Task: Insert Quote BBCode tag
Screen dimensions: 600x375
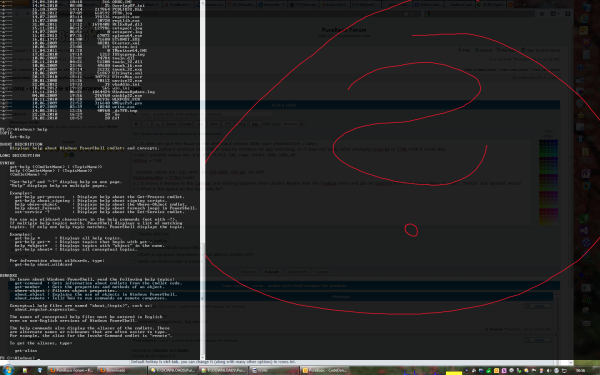Action: pos(171,124)
